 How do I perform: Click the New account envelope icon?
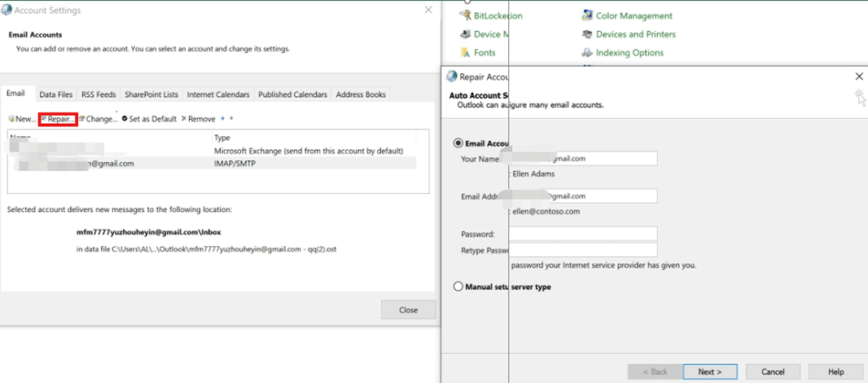tap(11, 119)
